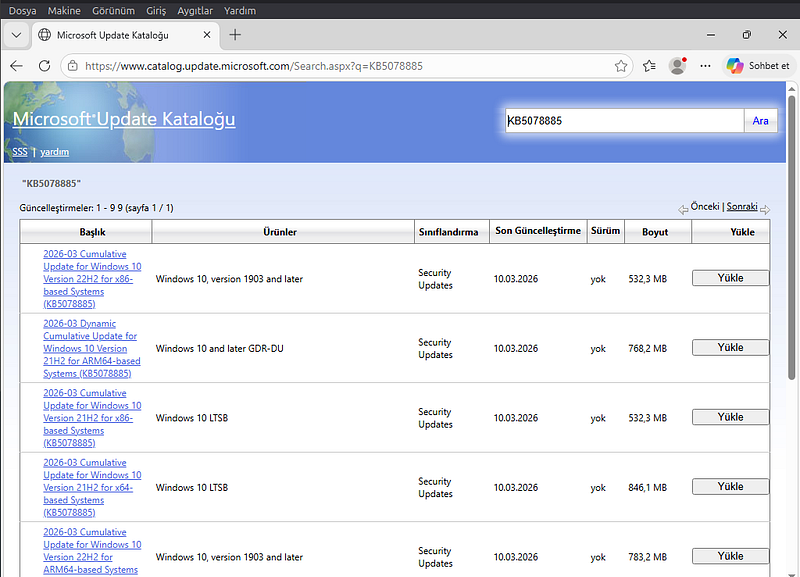Sort results by Son Güncelleştirme column
Image resolution: width=800 pixels, height=577 pixels.
click(538, 231)
